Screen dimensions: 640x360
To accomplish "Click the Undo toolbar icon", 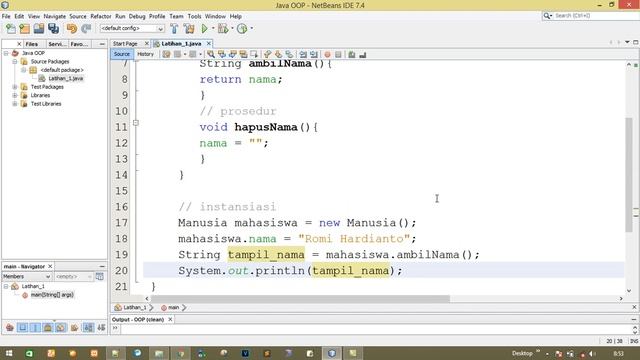I will pyautogui.click(x=72, y=29).
